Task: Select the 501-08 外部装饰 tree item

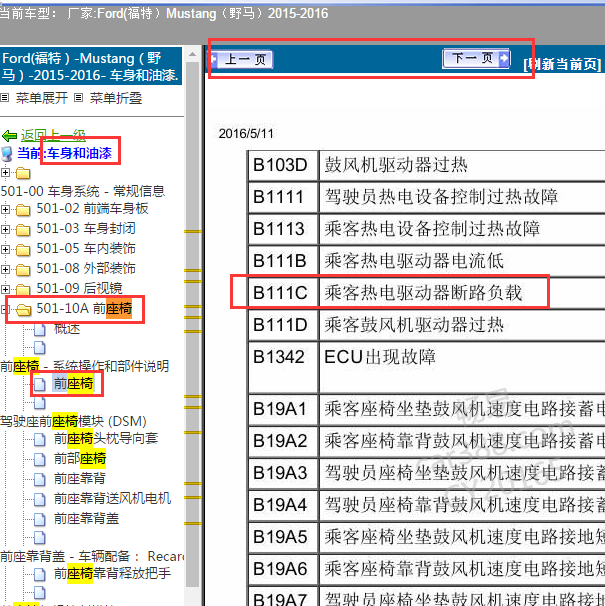Action: point(86,268)
